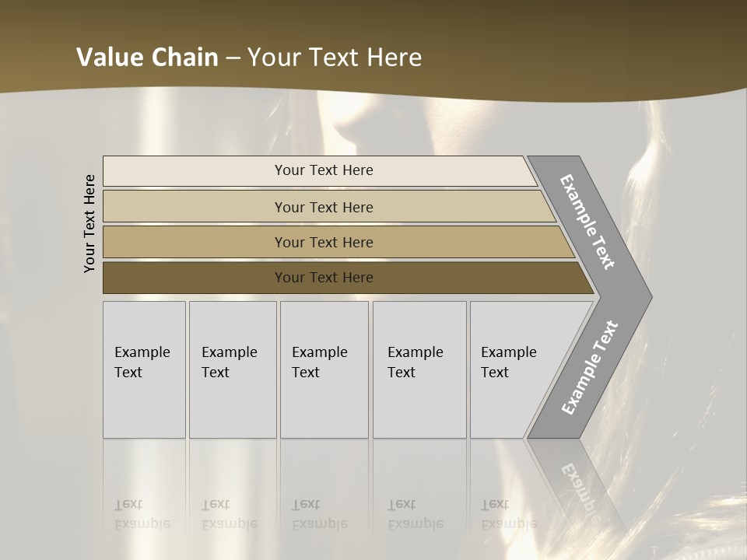Click the first "Example Text" box on the left
The height and width of the screenshot is (560, 747).
coord(144,369)
